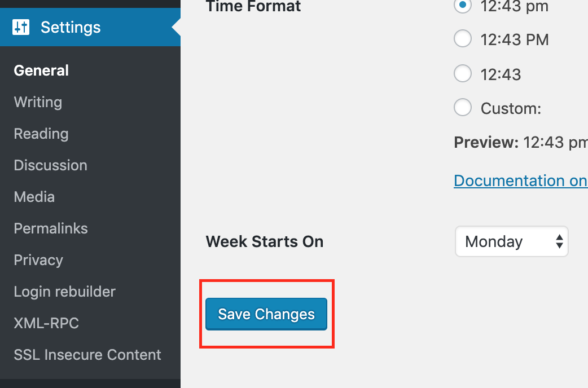Open Permalinks settings
The width and height of the screenshot is (588, 388).
coord(51,228)
